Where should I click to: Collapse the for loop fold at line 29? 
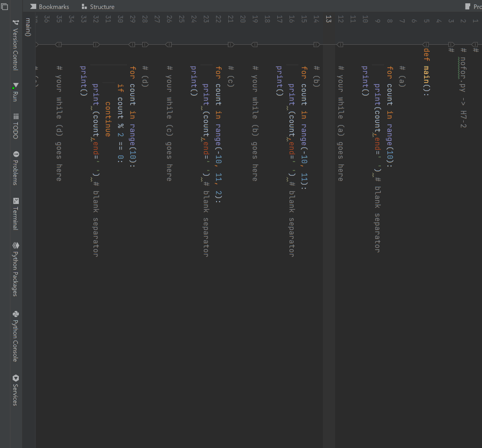tap(132, 45)
